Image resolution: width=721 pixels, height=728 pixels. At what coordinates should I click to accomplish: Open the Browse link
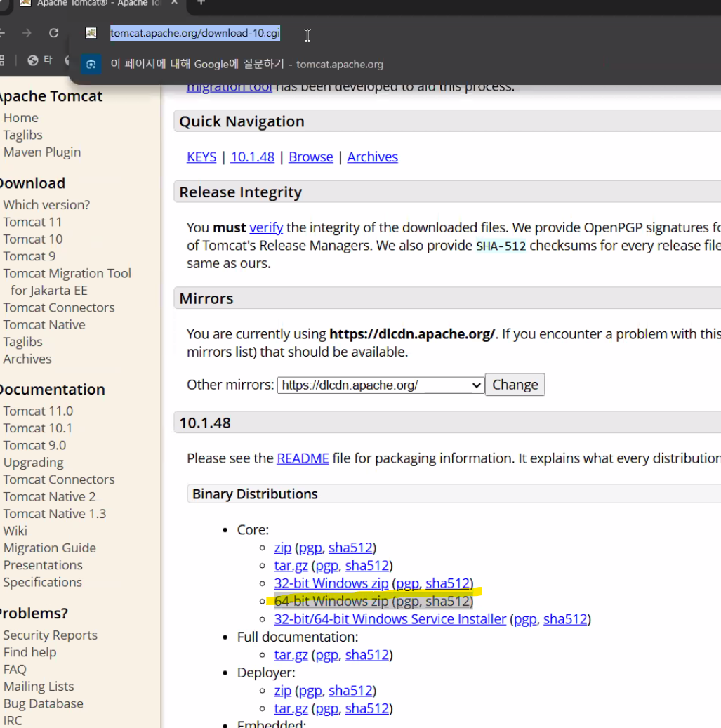coord(310,157)
